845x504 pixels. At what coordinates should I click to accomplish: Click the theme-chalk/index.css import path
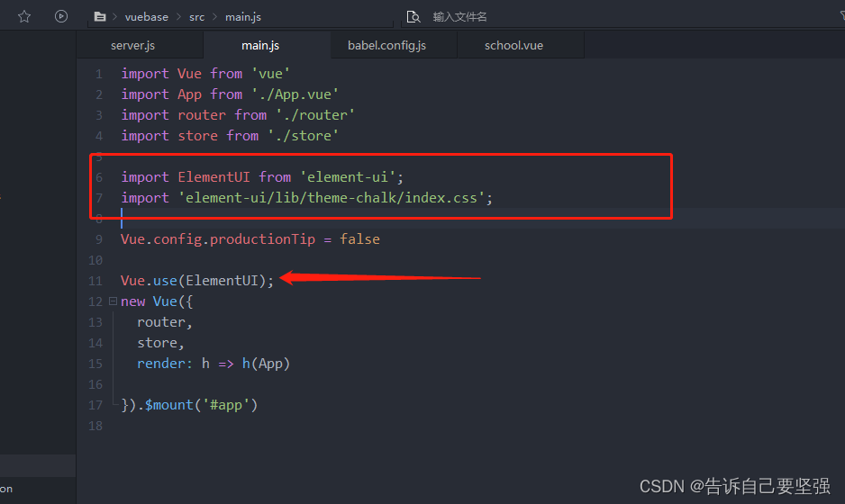(x=332, y=198)
